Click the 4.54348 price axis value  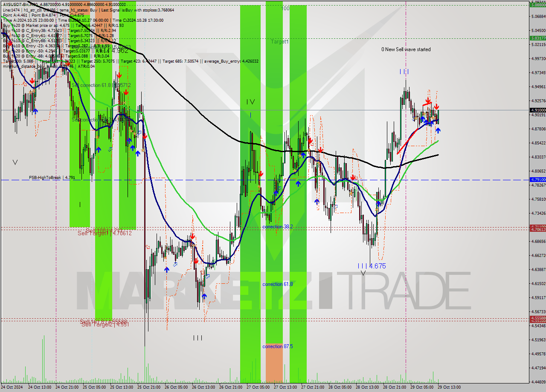click(538, 326)
